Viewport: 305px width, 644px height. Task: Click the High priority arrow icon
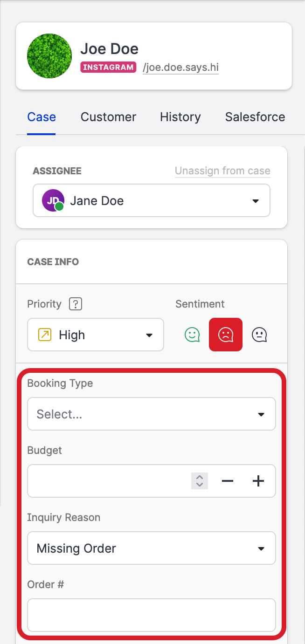pyautogui.click(x=44, y=335)
